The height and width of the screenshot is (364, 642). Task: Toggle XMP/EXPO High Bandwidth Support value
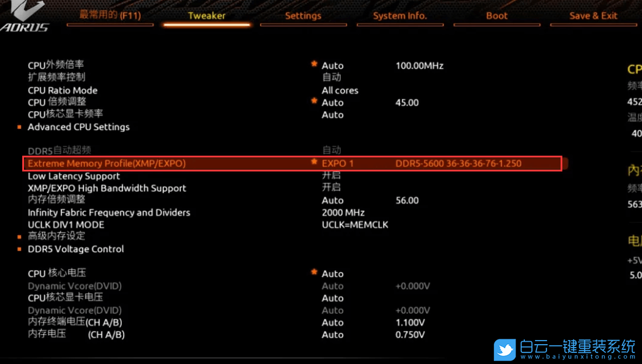[x=331, y=187]
